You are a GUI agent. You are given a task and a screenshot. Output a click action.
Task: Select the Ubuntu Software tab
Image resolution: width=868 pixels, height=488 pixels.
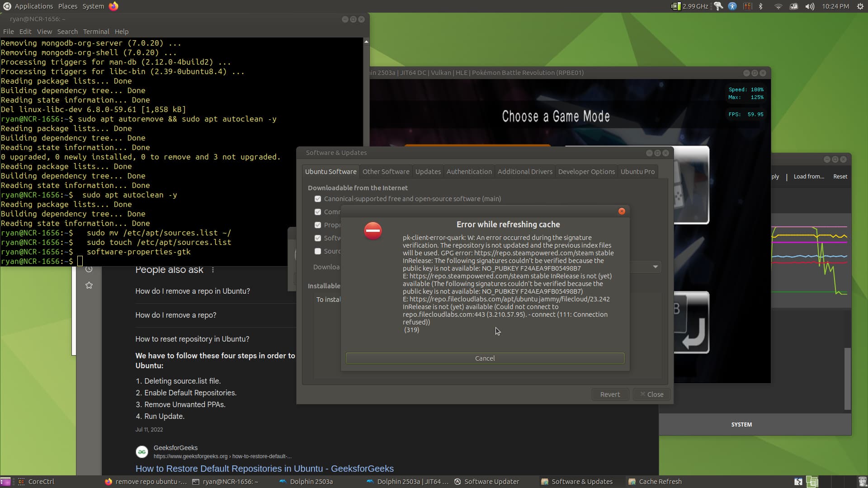coord(330,172)
